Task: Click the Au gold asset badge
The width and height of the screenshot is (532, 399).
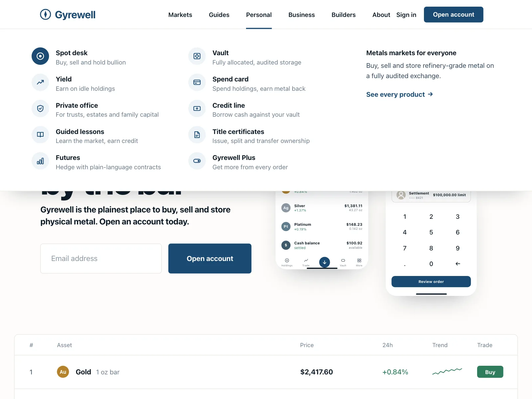Action: point(63,372)
